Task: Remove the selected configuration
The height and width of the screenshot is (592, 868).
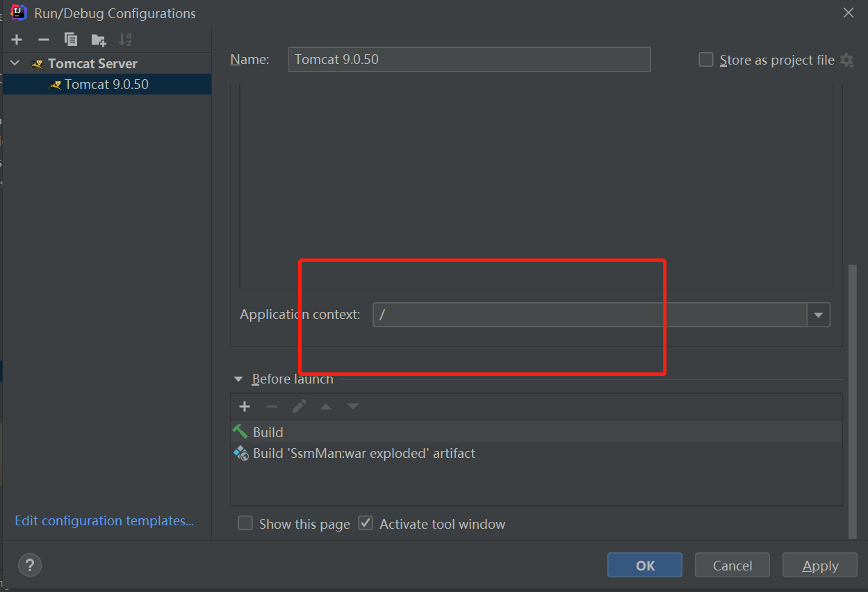Action: point(43,40)
